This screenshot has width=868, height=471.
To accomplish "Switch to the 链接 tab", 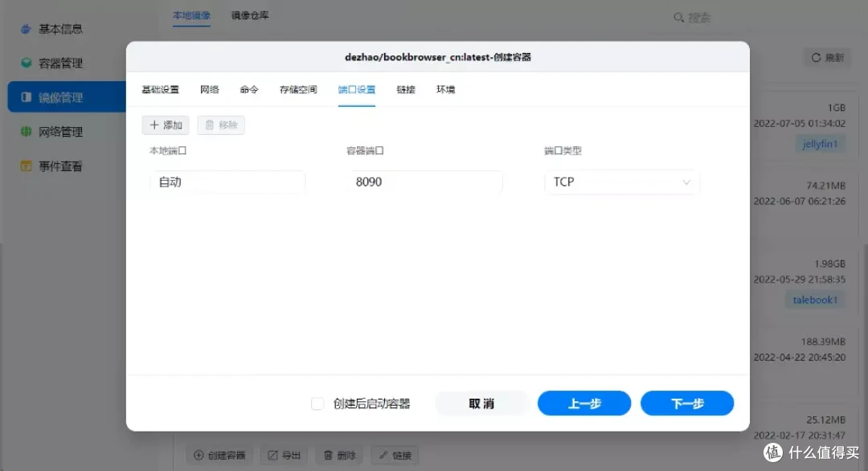I will click(406, 90).
